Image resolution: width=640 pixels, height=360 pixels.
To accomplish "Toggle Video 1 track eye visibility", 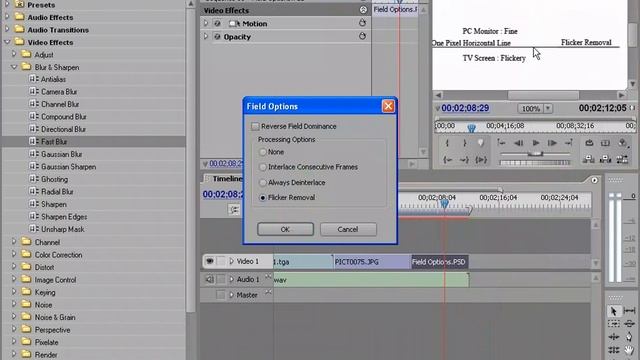I will pyautogui.click(x=209, y=261).
